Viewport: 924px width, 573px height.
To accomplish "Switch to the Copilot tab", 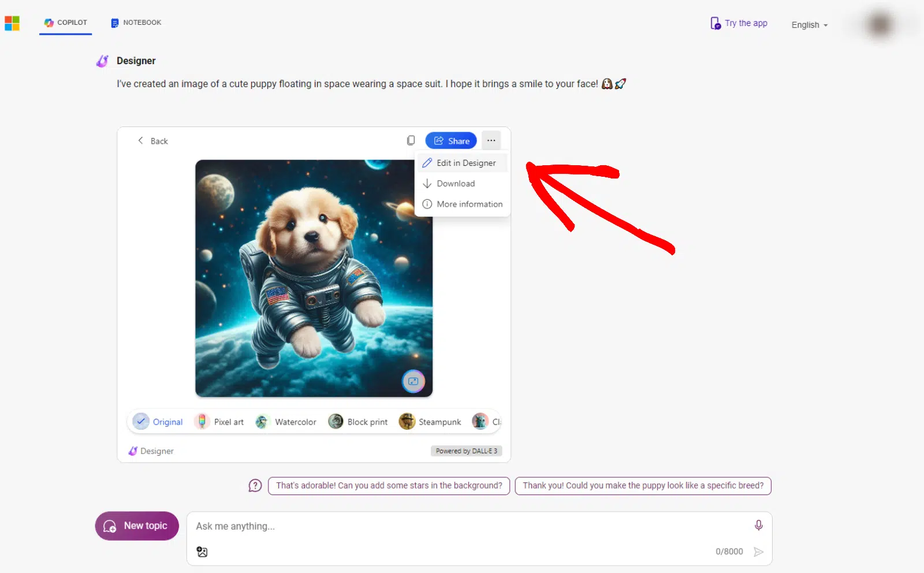I will pyautogui.click(x=65, y=23).
